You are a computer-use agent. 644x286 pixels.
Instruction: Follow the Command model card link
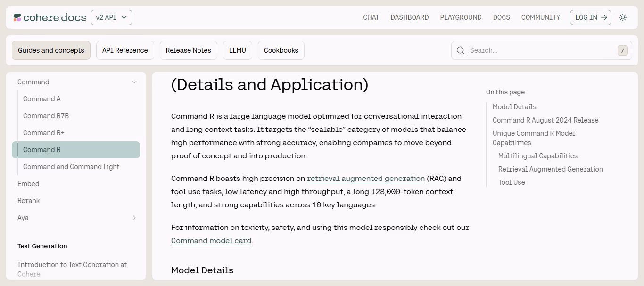[x=211, y=241]
